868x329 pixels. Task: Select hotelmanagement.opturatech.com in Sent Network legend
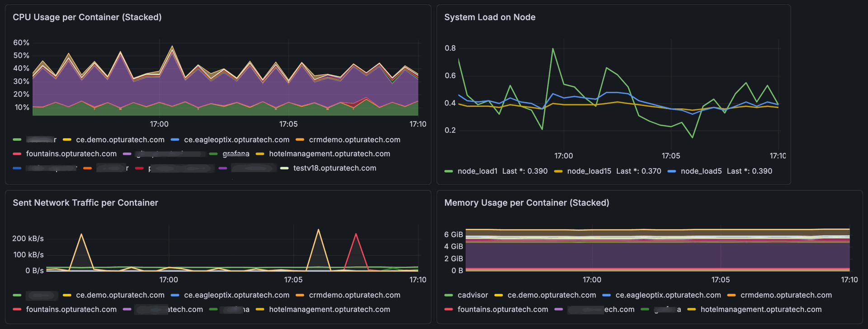pyautogui.click(x=329, y=310)
